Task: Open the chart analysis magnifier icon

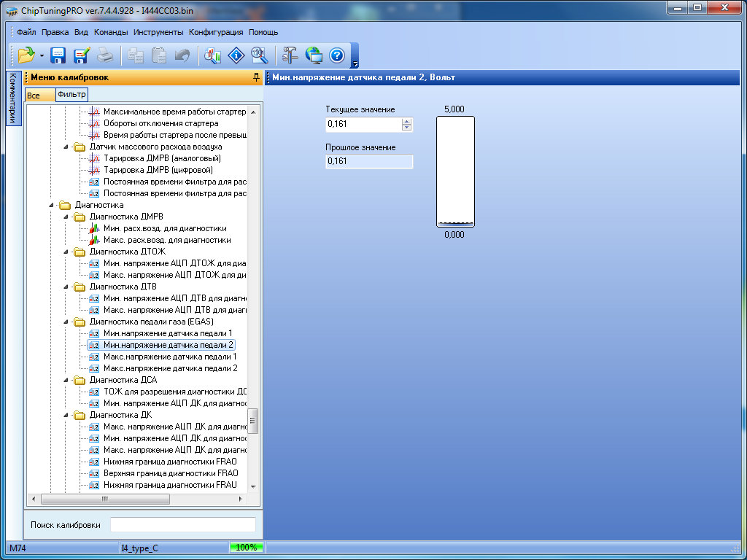Action: [213, 55]
